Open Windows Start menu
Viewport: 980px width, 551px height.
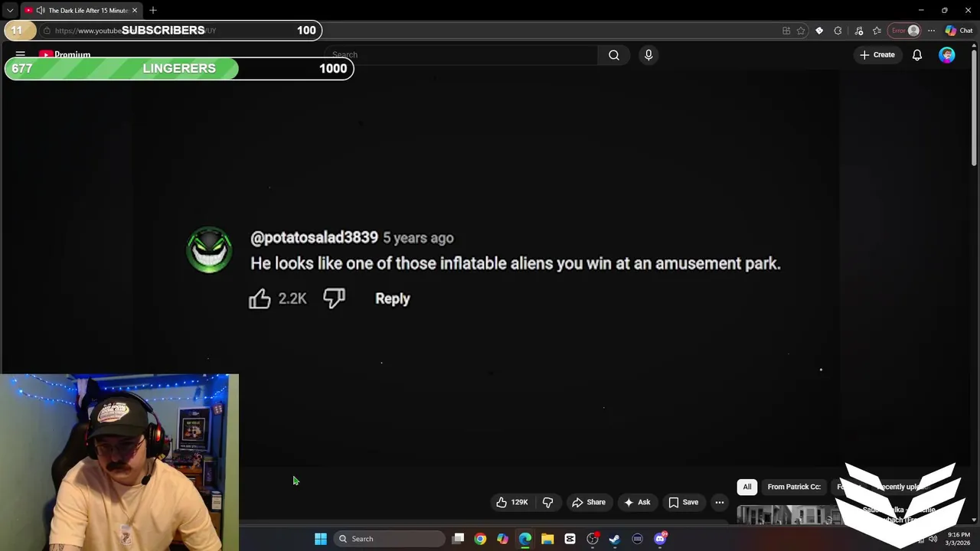click(321, 539)
